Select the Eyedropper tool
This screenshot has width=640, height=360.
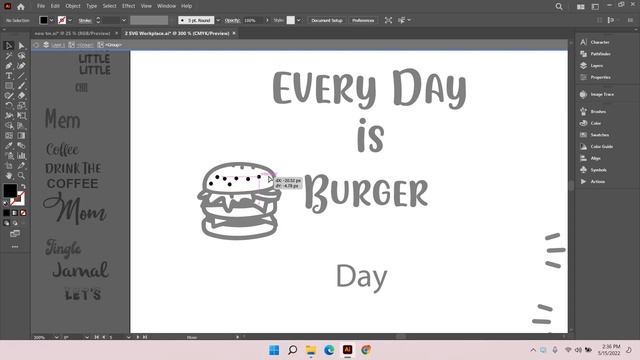(x=9, y=146)
